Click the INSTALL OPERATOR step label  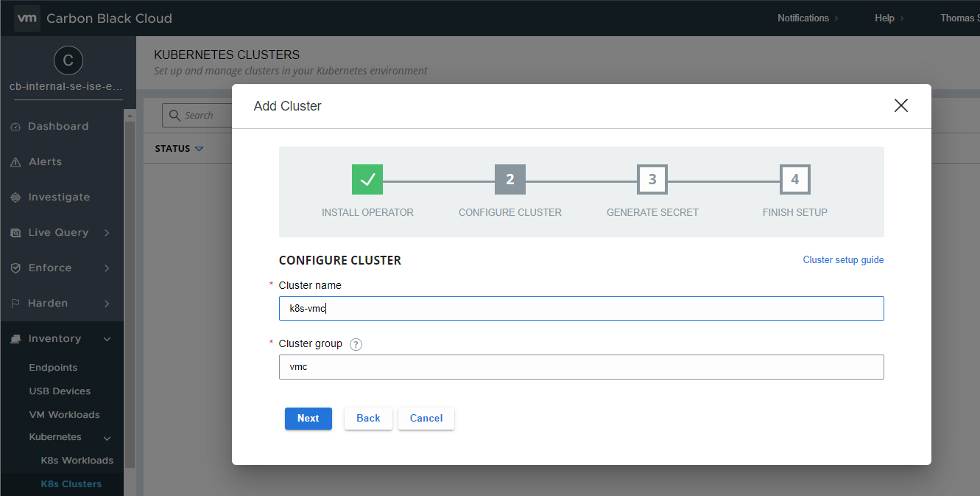pyautogui.click(x=367, y=212)
